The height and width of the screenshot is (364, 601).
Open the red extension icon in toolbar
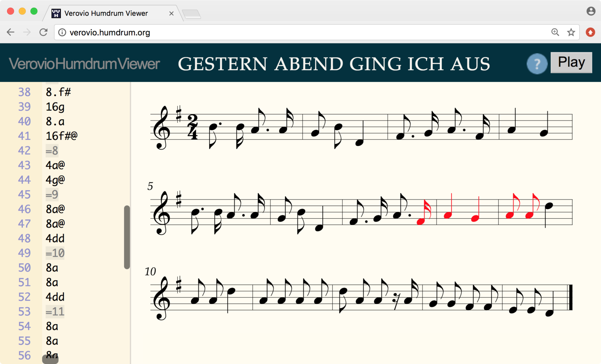click(x=590, y=32)
